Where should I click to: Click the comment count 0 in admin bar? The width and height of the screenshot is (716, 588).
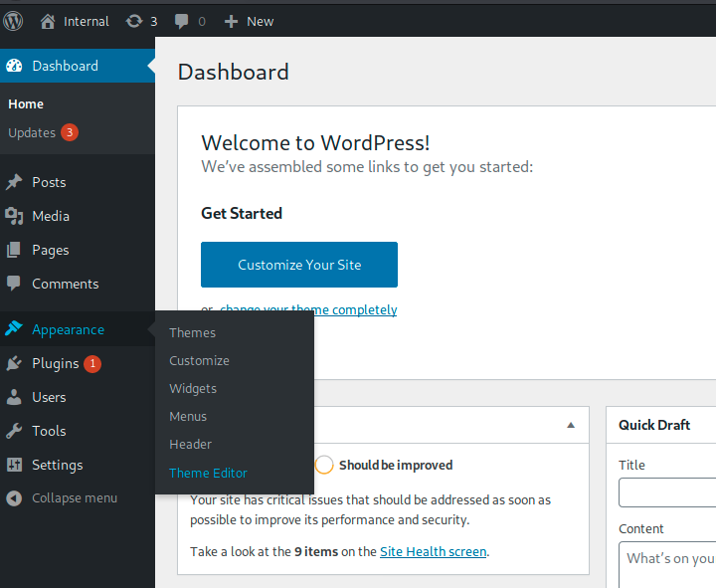[202, 22]
